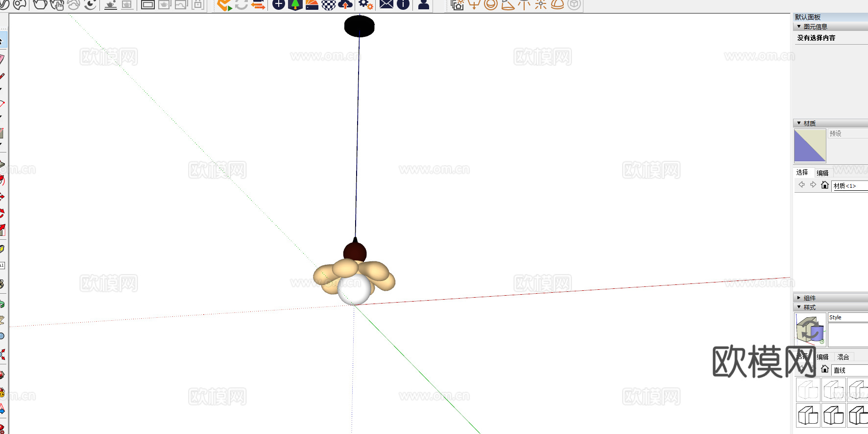Select second style thumbnail in top row
Screen dimensions: 868x434
coord(834,389)
